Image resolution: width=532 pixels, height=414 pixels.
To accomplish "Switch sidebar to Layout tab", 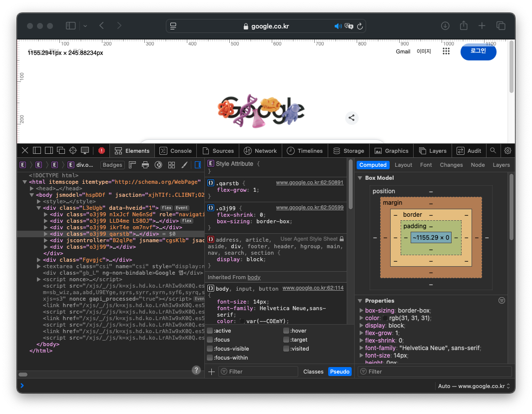I will (x=403, y=165).
